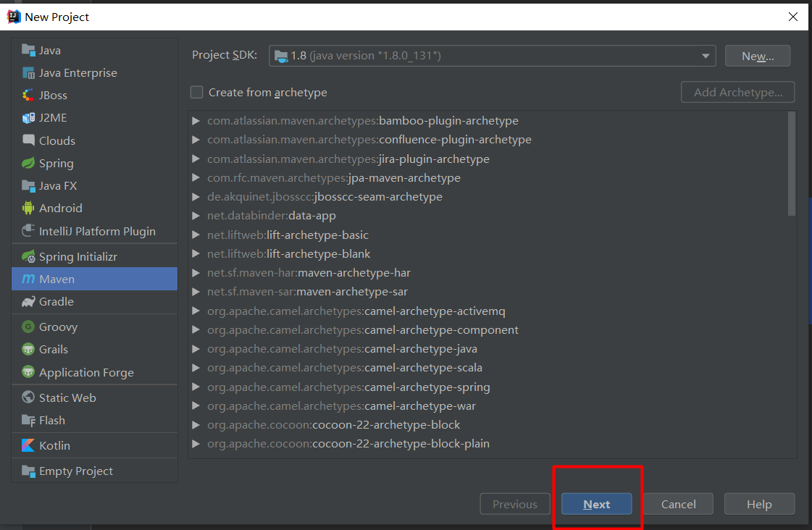This screenshot has width=812, height=530.
Task: Click the Java project type icon
Action: [28, 50]
